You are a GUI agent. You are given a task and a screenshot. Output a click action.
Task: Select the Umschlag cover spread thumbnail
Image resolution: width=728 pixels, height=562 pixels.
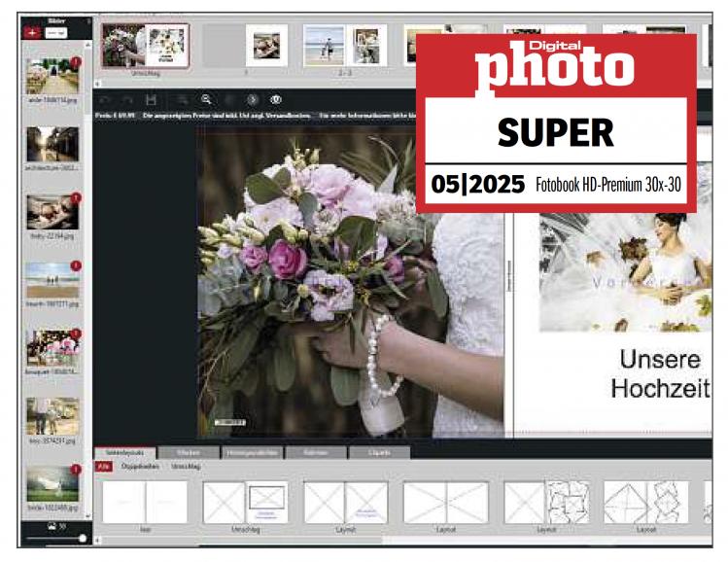click(x=146, y=46)
